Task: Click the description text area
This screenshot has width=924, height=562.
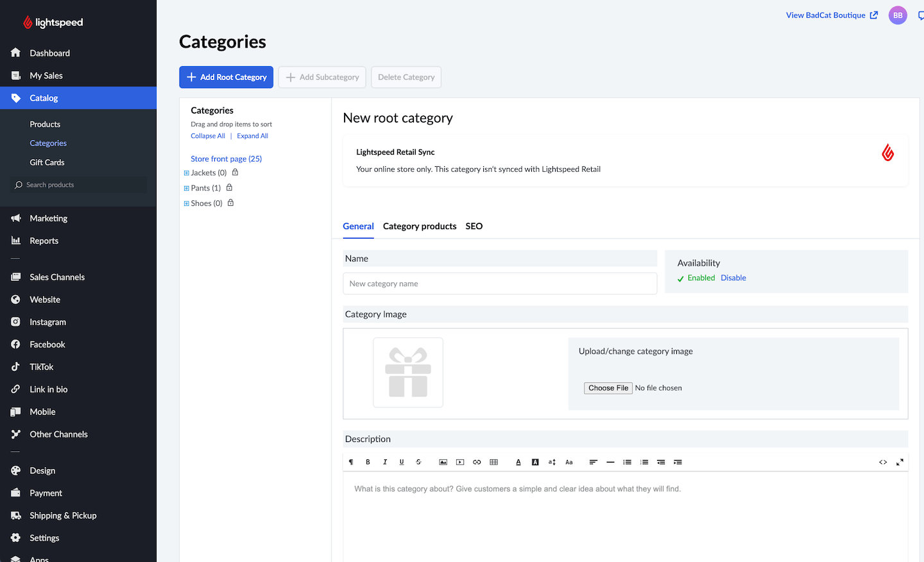Action: (626, 516)
